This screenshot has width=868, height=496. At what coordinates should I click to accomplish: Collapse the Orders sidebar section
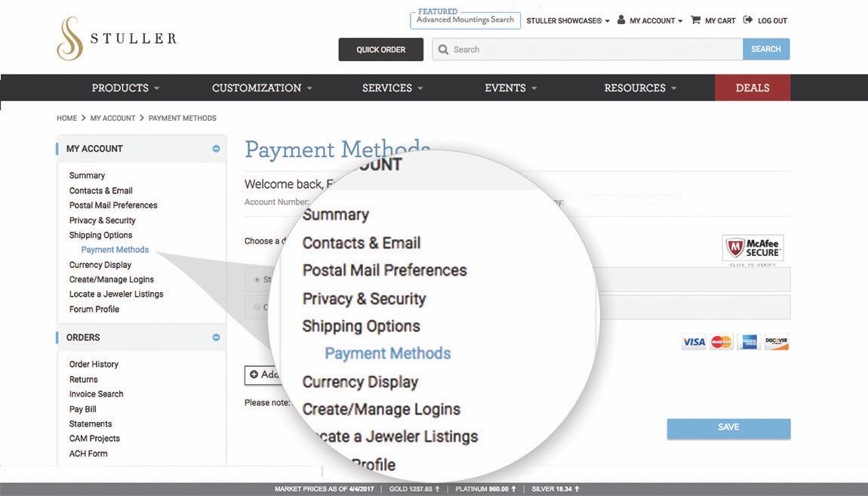216,337
